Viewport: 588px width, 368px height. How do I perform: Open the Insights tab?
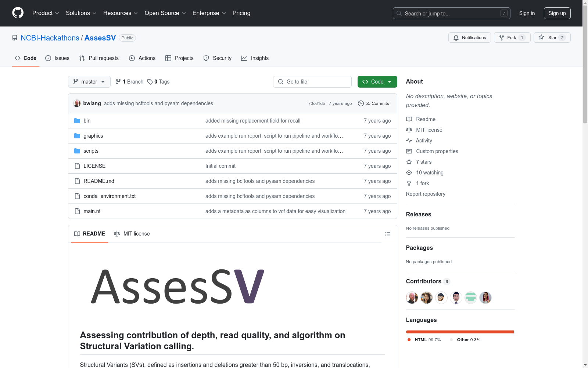tap(255, 58)
